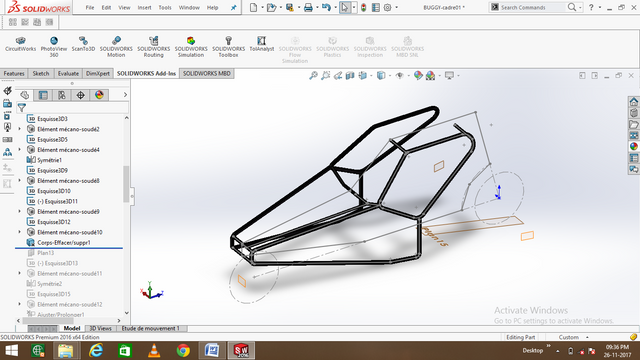Open the ConfigurationManager tab
The image size is (640, 360).
coord(62,95)
